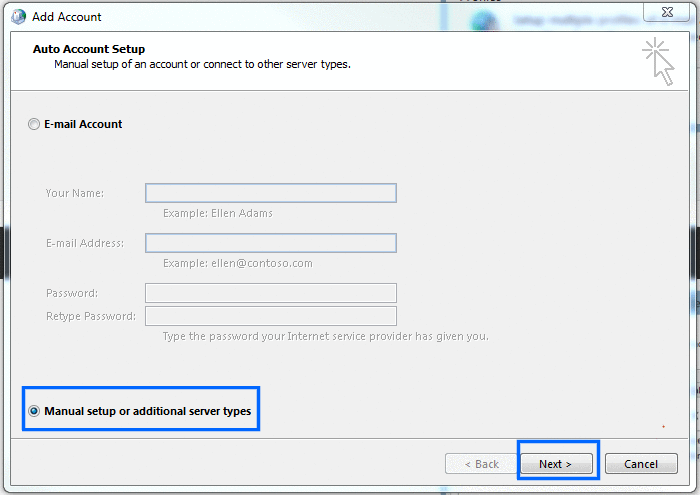Click the Your Name input field

pyautogui.click(x=271, y=193)
